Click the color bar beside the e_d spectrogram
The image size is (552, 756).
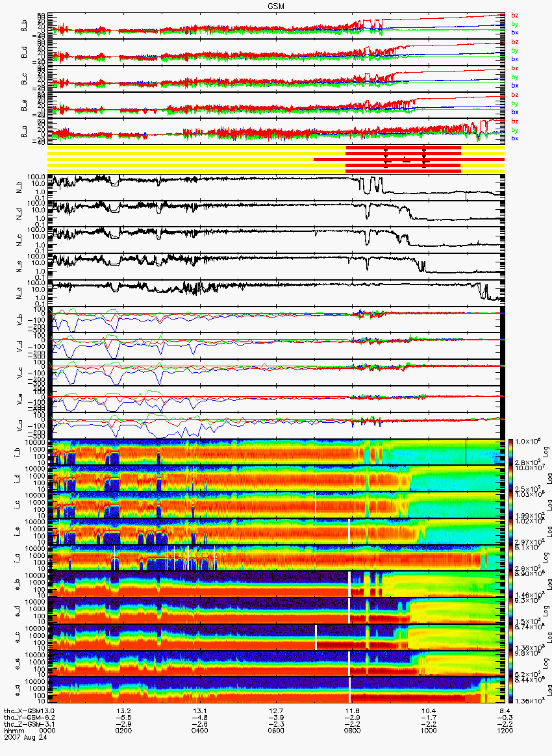click(510, 611)
